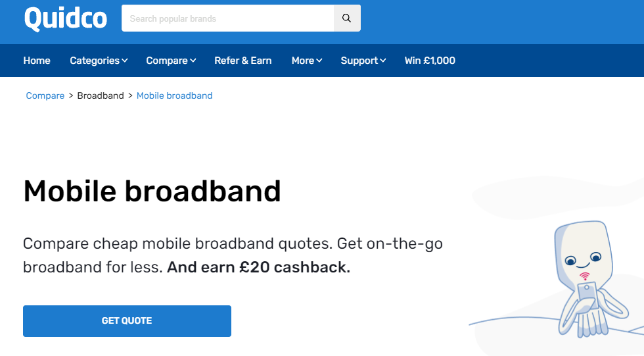Open the Win £1,000 page

(430, 61)
